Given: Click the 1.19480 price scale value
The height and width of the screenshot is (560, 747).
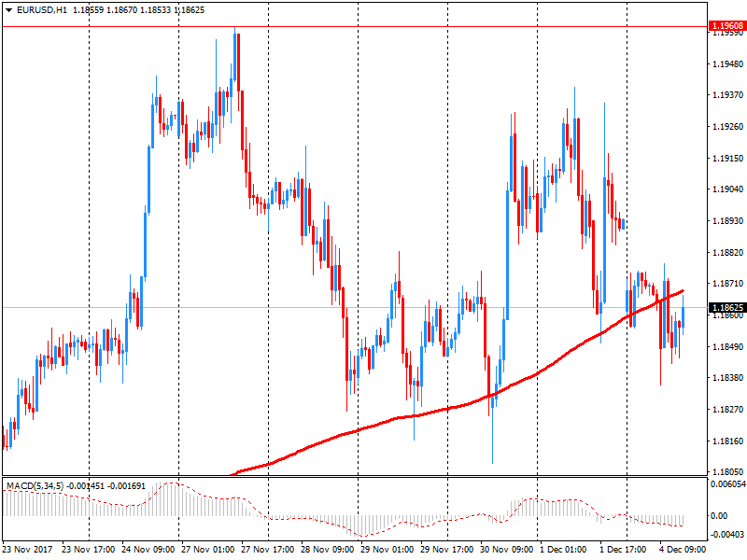Looking at the screenshot, I should (727, 63).
